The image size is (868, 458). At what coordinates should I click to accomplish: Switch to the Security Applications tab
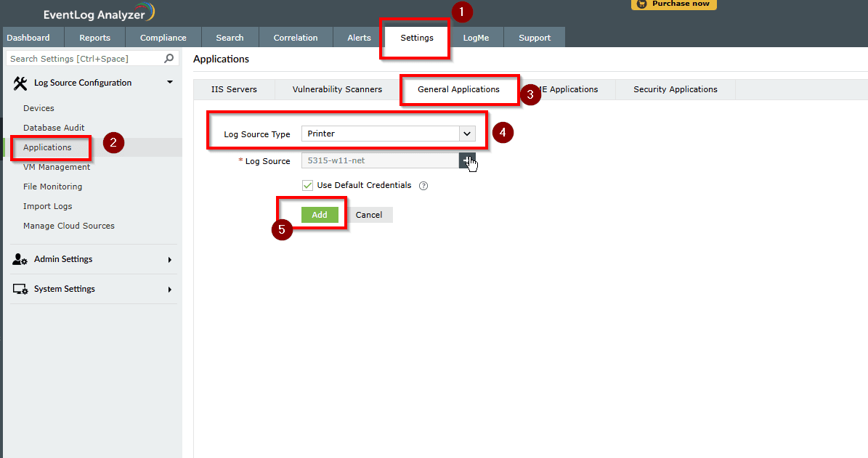[x=676, y=89]
